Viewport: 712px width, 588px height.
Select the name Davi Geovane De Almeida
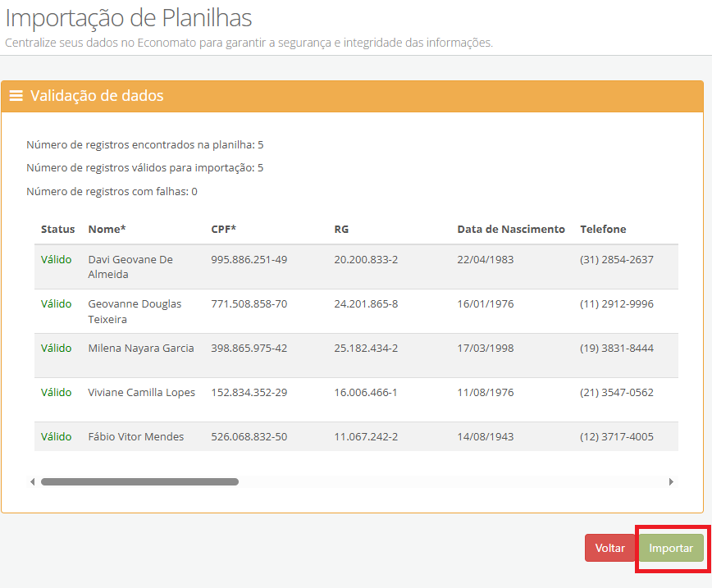tap(130, 267)
